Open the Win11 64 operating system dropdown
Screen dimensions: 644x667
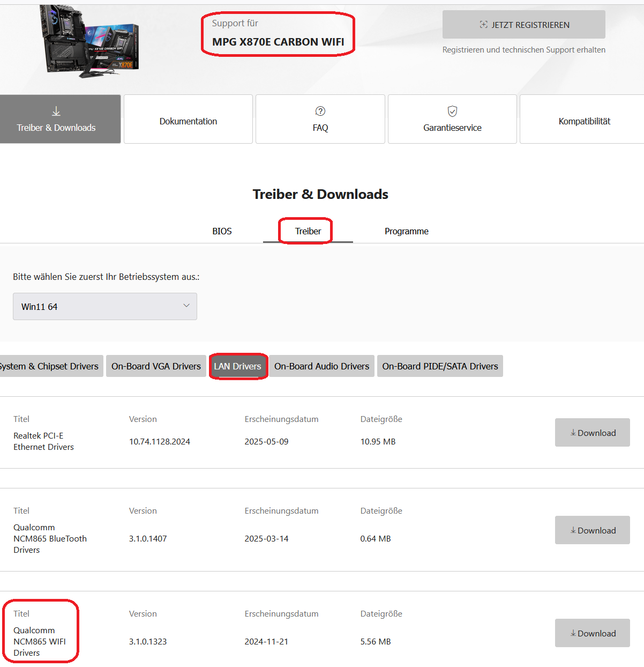pyautogui.click(x=105, y=306)
